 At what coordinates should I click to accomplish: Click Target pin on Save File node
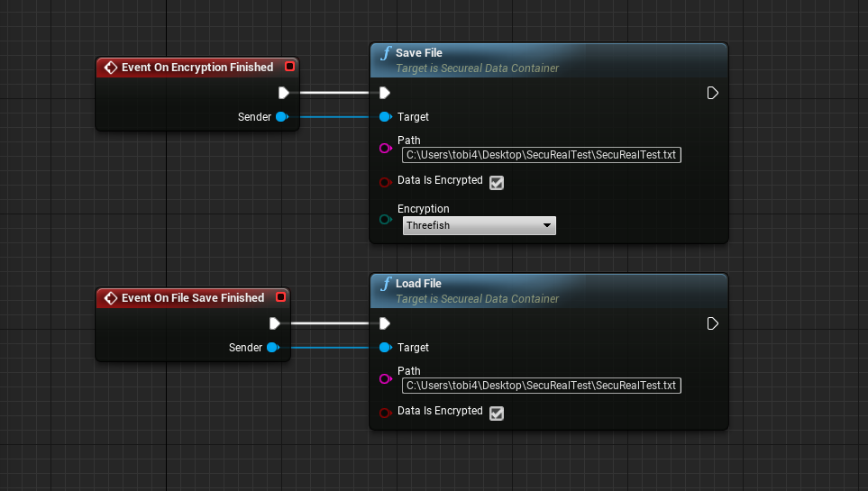(x=386, y=117)
